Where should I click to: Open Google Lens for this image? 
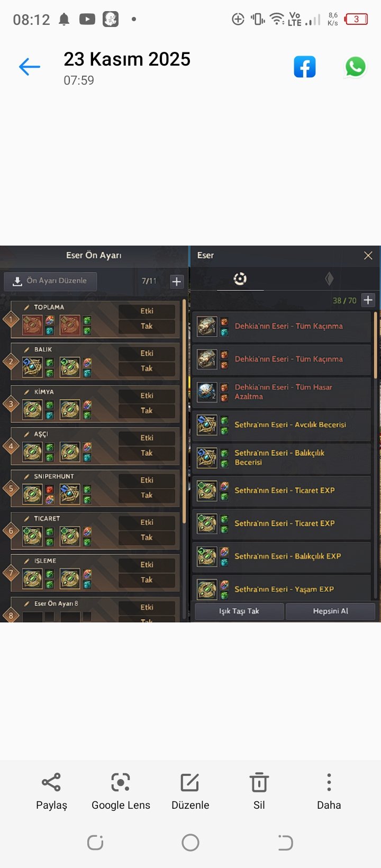(121, 782)
